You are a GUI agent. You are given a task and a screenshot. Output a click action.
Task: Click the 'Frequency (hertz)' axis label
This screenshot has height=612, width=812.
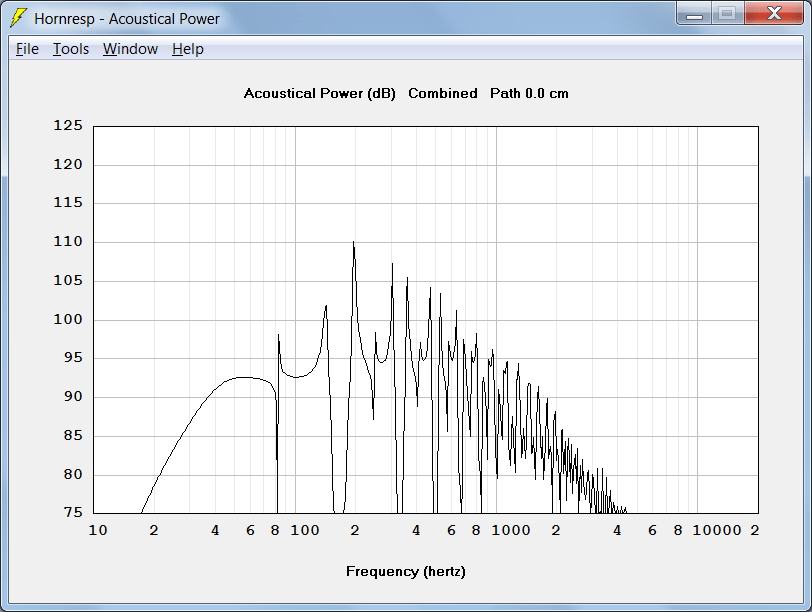[x=405, y=572]
